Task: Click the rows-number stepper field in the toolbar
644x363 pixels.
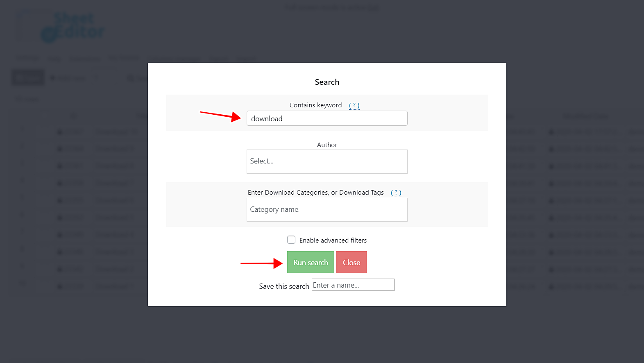Action: click(x=105, y=78)
